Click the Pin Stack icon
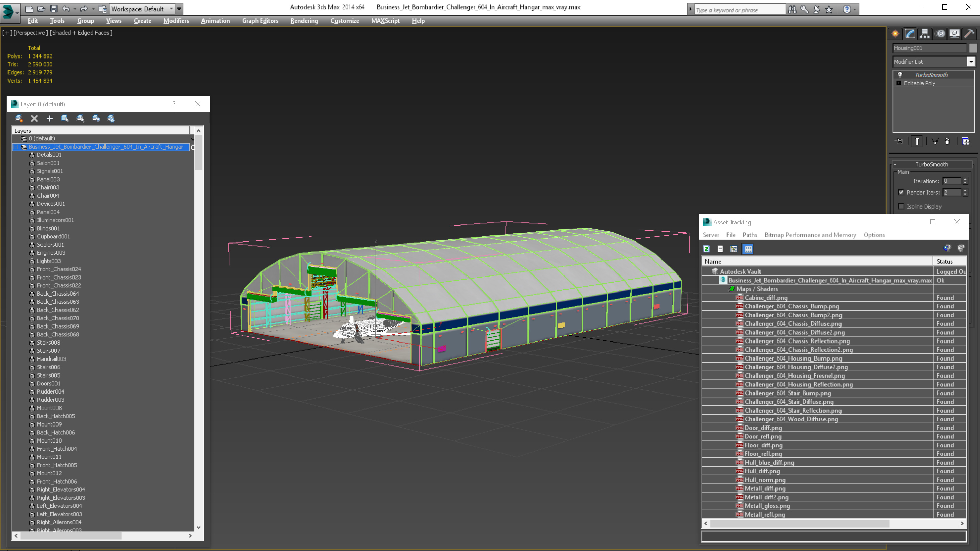Image resolution: width=980 pixels, height=551 pixels. [x=899, y=141]
